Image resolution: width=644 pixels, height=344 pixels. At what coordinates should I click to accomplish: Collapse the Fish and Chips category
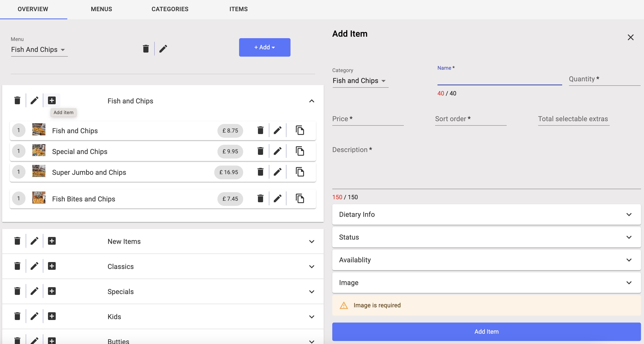click(312, 101)
